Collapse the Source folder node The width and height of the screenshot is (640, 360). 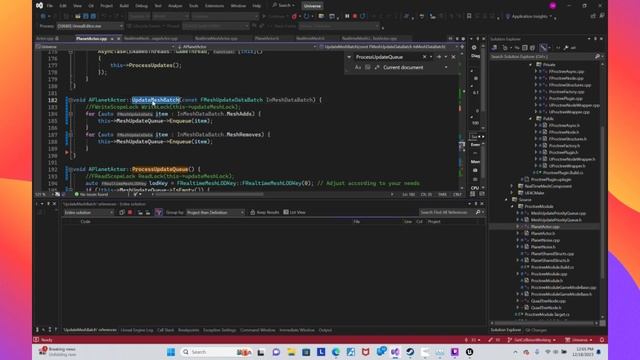point(507,200)
